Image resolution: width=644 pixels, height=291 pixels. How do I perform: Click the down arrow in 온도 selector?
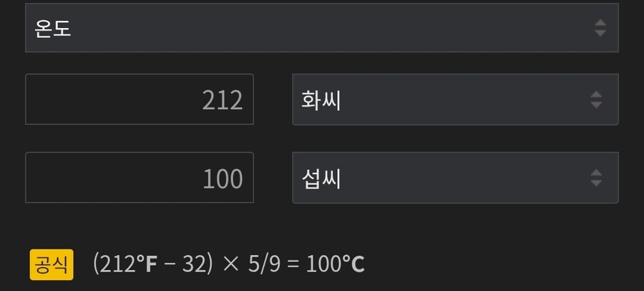(600, 34)
